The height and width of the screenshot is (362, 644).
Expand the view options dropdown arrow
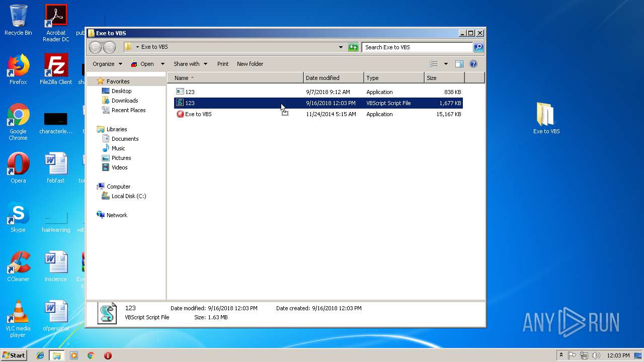point(446,64)
